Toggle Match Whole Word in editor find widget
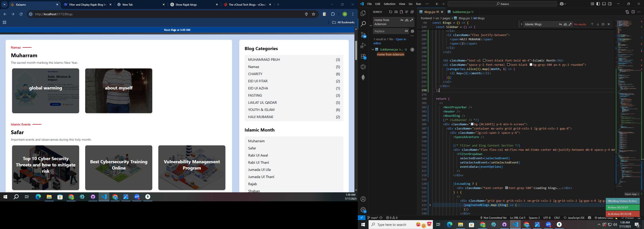Screen dimensions: 644x229 point(565,24)
